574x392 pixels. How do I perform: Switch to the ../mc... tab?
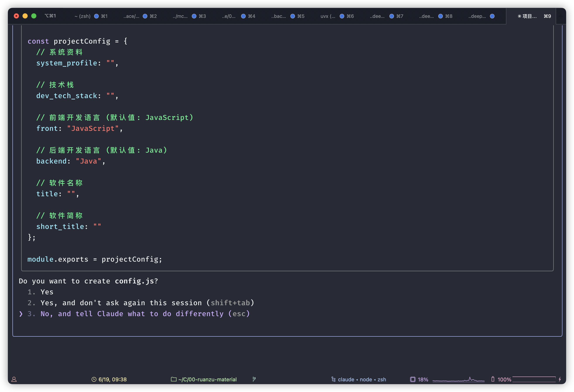pos(180,16)
